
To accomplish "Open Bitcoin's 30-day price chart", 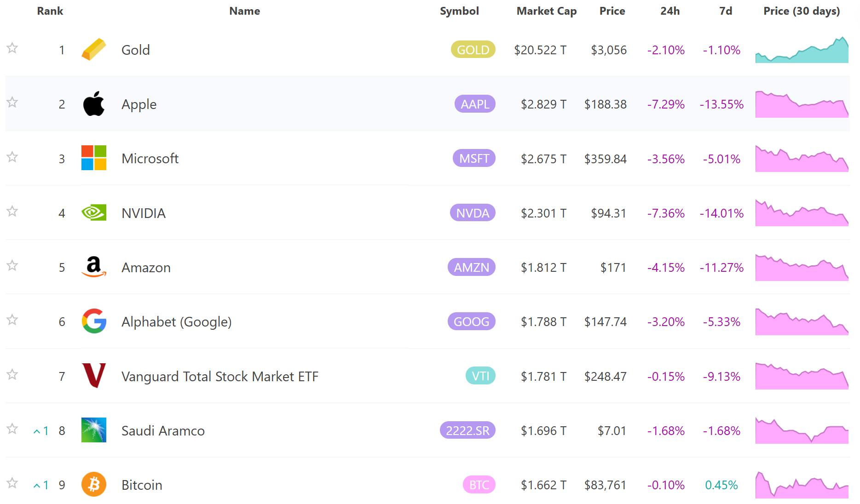I will point(802,485).
